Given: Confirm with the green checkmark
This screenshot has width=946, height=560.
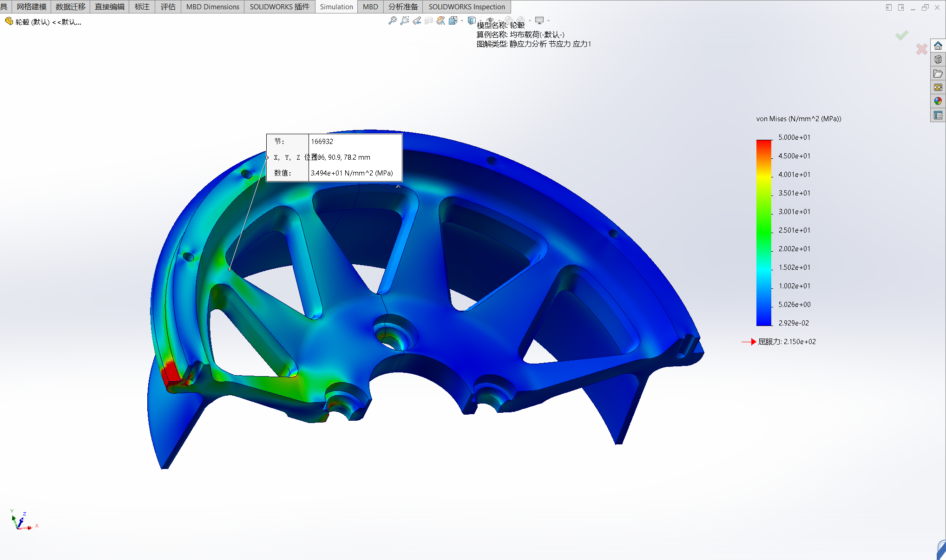Looking at the screenshot, I should click(901, 35).
